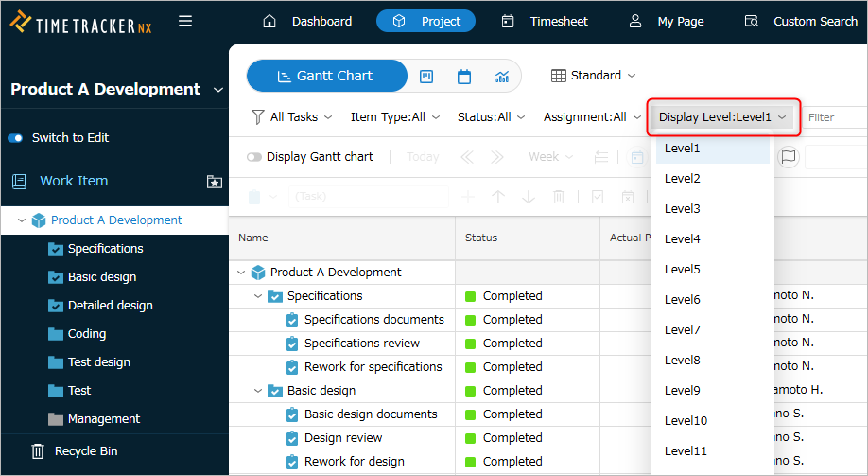The image size is (868, 476).
Task: Open Custom Search
Action: point(802,21)
